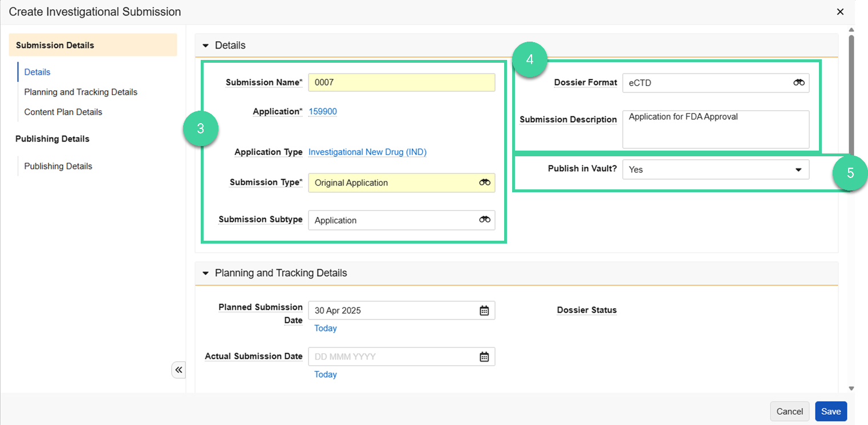
Task: Open the Investigational New Drug (IND) link
Action: coord(367,152)
